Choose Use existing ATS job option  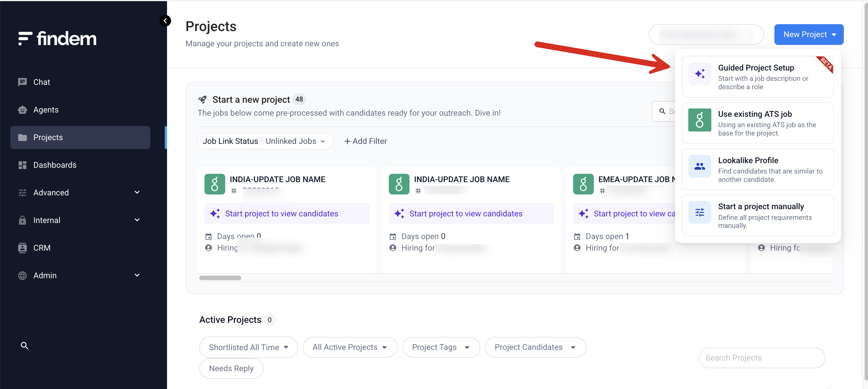click(x=758, y=123)
